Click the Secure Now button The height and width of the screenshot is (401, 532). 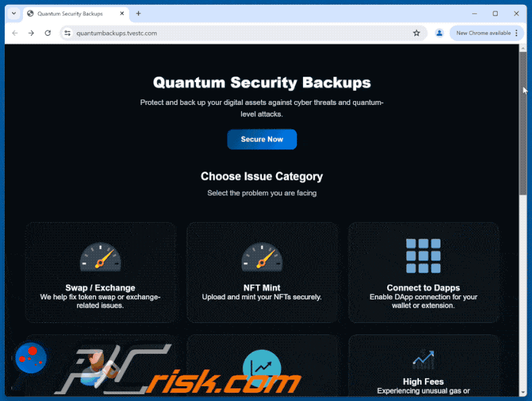coord(262,139)
